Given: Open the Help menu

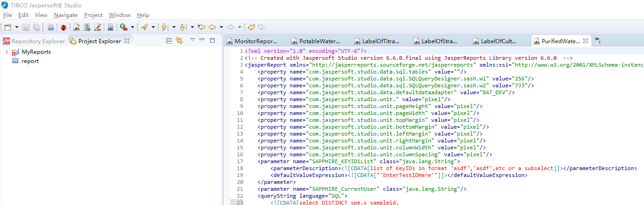Looking at the screenshot, I should (x=143, y=15).
